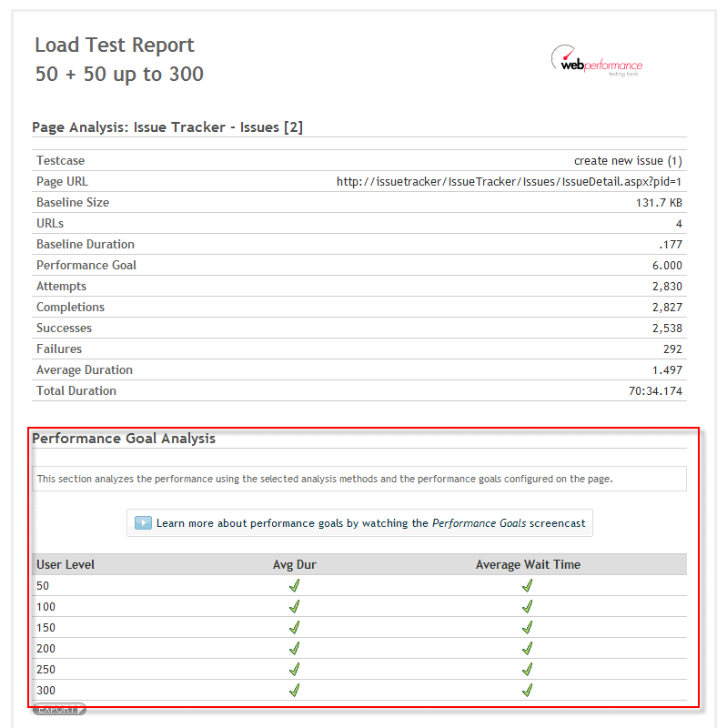Click Avg Dur checkmark for 250 users
Viewport: 727px width, 728px height.
294,669
